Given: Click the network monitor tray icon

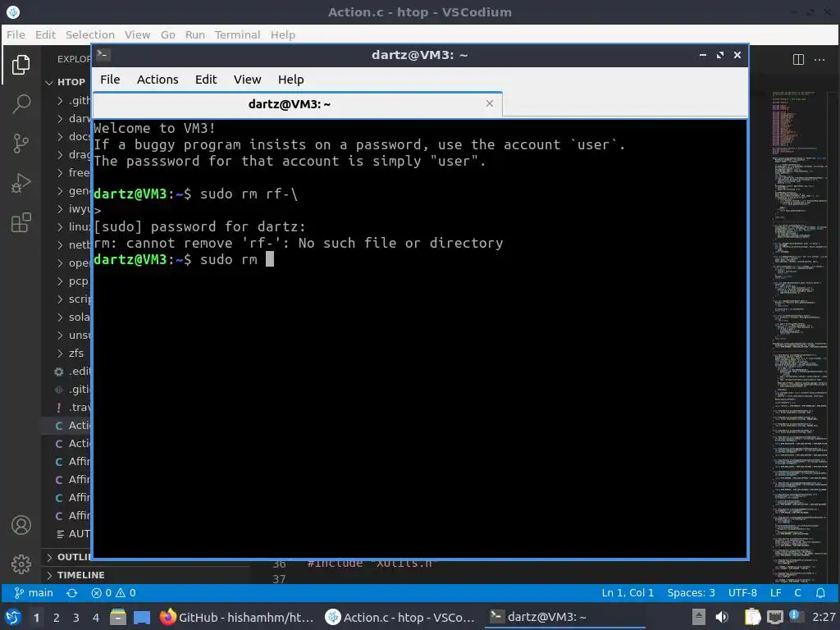Looking at the screenshot, I should click(x=774, y=617).
